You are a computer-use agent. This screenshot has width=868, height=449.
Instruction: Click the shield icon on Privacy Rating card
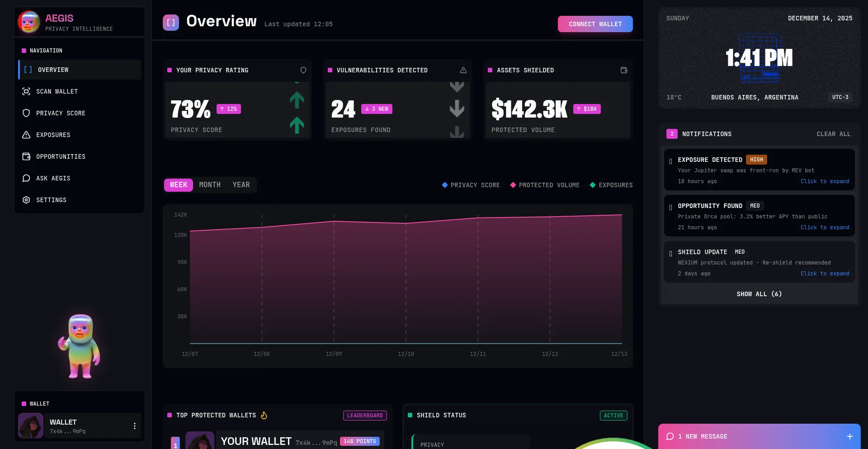point(303,70)
